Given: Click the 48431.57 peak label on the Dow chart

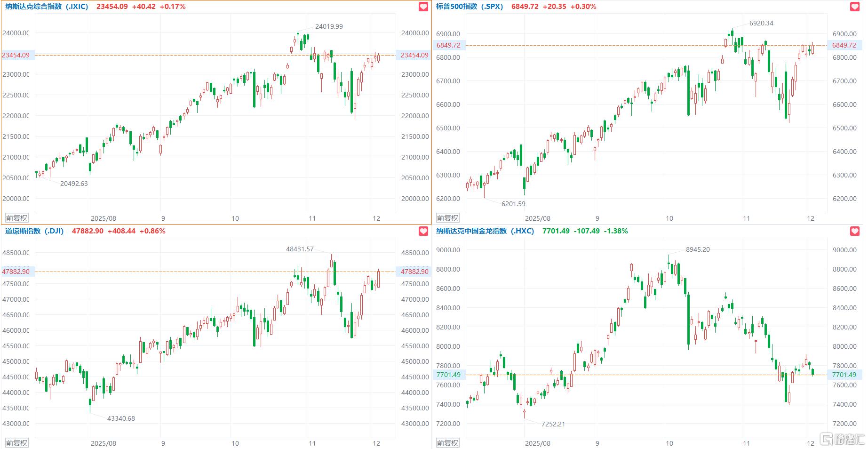Looking at the screenshot, I should coord(300,249).
